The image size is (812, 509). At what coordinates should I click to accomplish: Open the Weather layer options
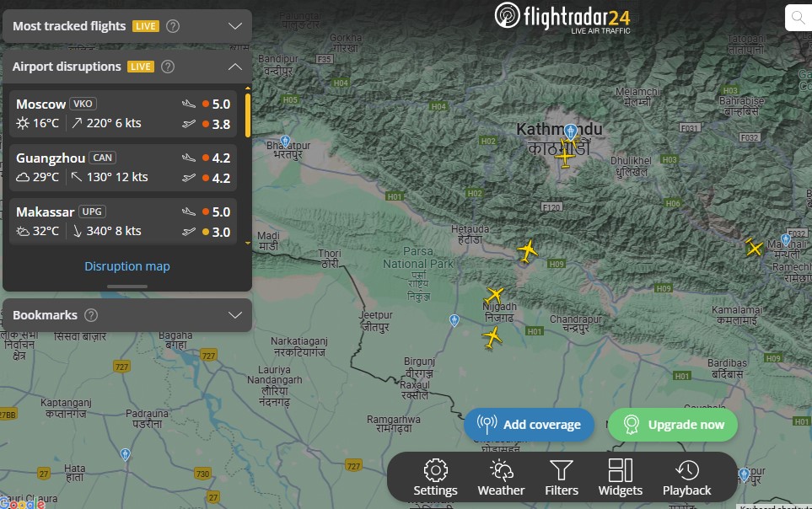pos(501,478)
